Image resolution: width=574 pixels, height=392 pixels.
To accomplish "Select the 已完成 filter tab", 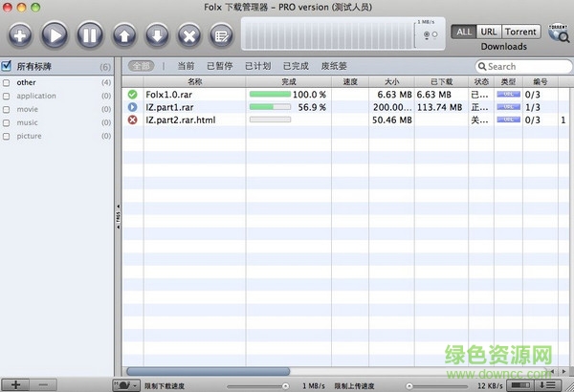I will (296, 66).
